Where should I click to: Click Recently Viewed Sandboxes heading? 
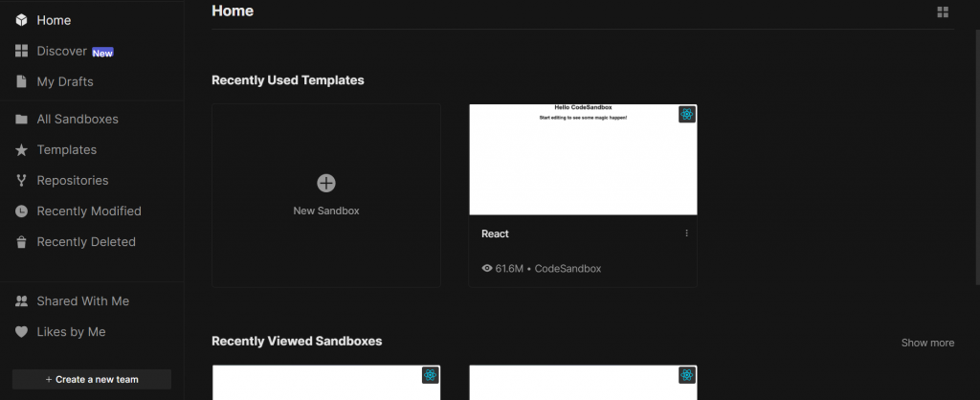pos(297,341)
